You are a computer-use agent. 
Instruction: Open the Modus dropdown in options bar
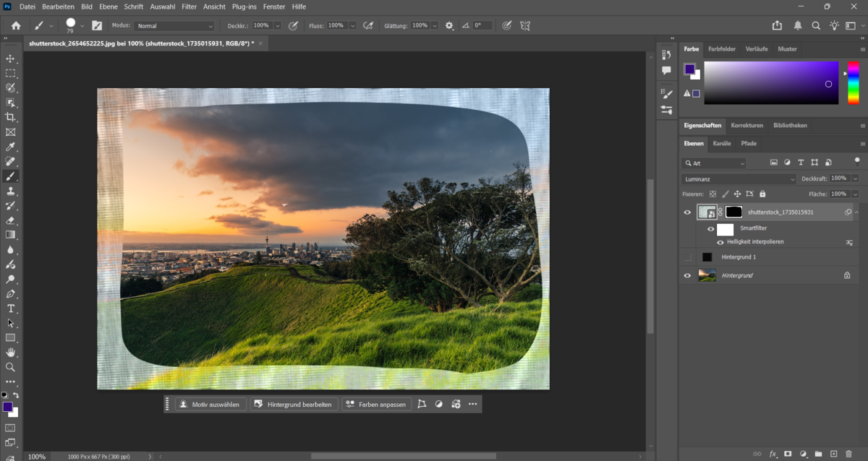point(174,25)
